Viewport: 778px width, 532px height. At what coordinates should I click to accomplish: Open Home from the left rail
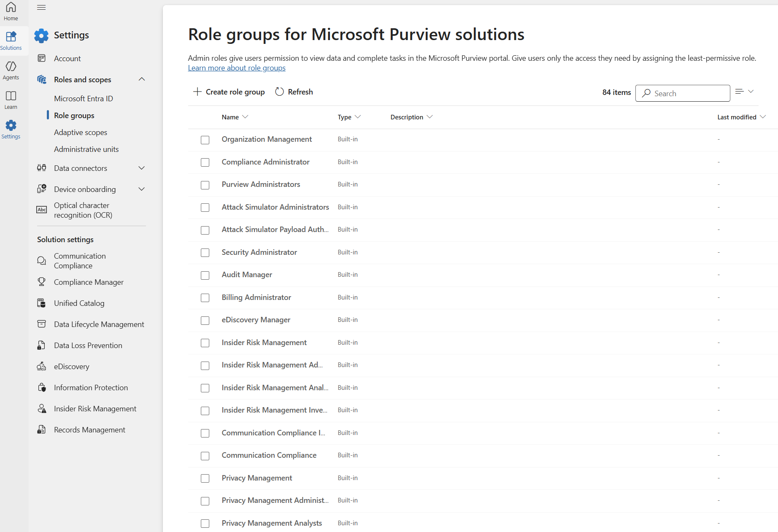click(x=11, y=11)
